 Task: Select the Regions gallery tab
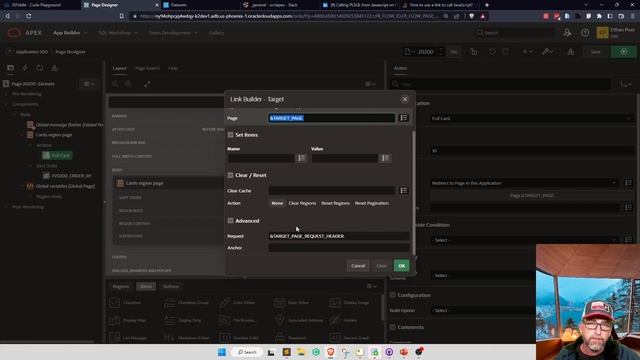pos(121,287)
